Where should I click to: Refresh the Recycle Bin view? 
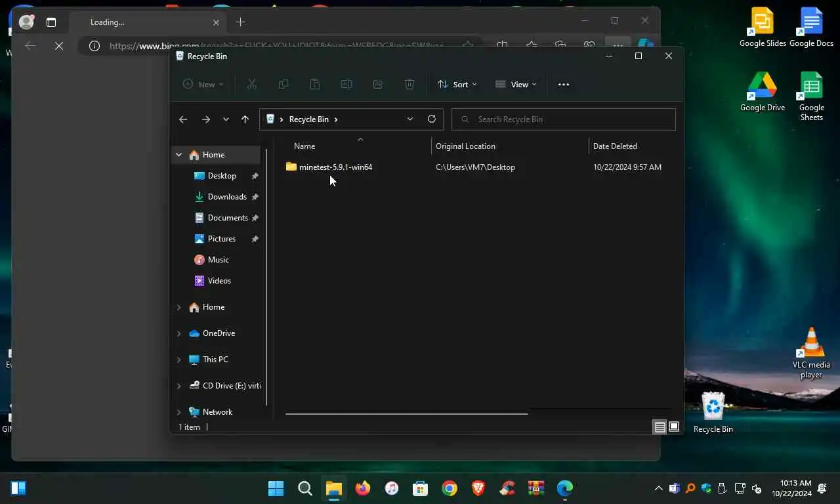click(432, 119)
